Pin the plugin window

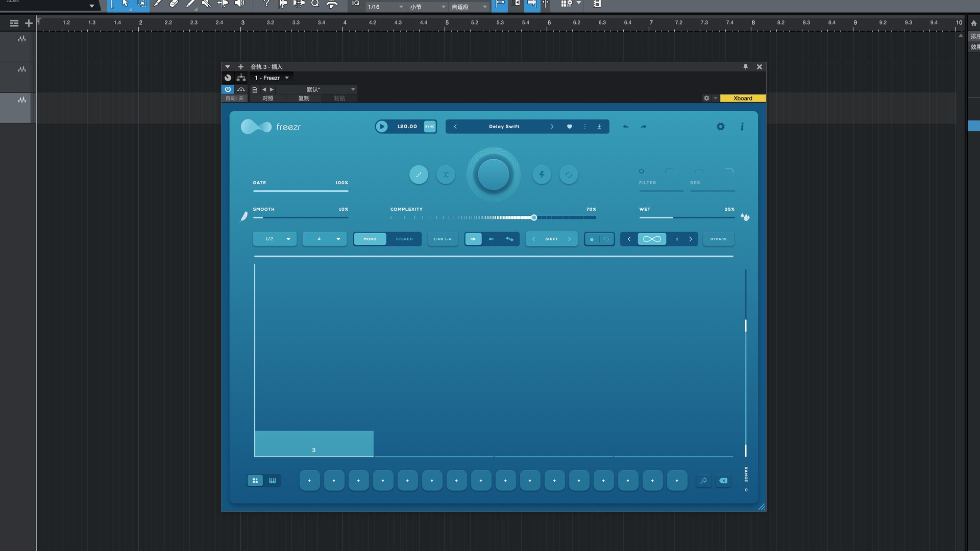pos(745,67)
